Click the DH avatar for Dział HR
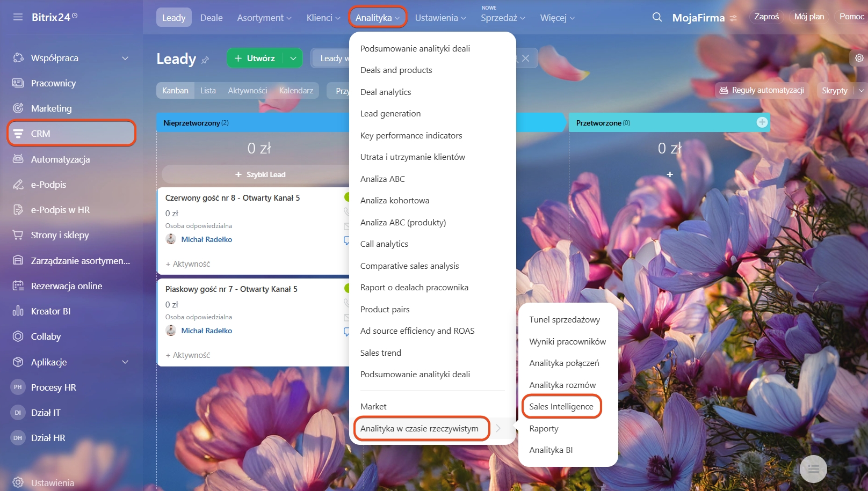This screenshot has width=868, height=491. pos(18,438)
